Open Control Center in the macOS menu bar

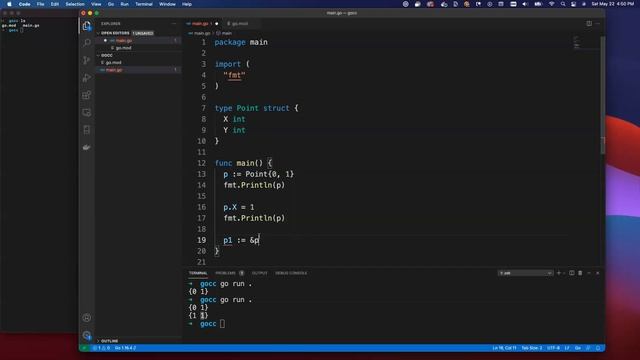573,4
